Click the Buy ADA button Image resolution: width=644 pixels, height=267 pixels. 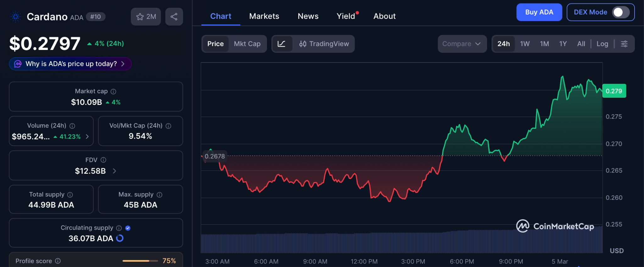(x=539, y=12)
